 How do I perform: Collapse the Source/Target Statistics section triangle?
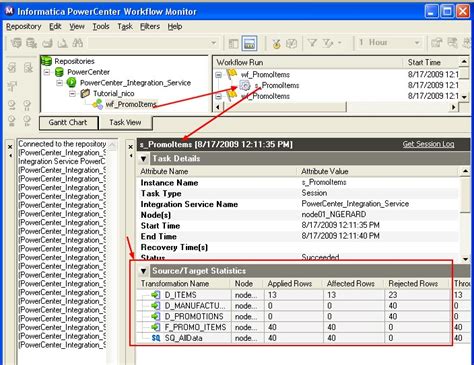(144, 271)
